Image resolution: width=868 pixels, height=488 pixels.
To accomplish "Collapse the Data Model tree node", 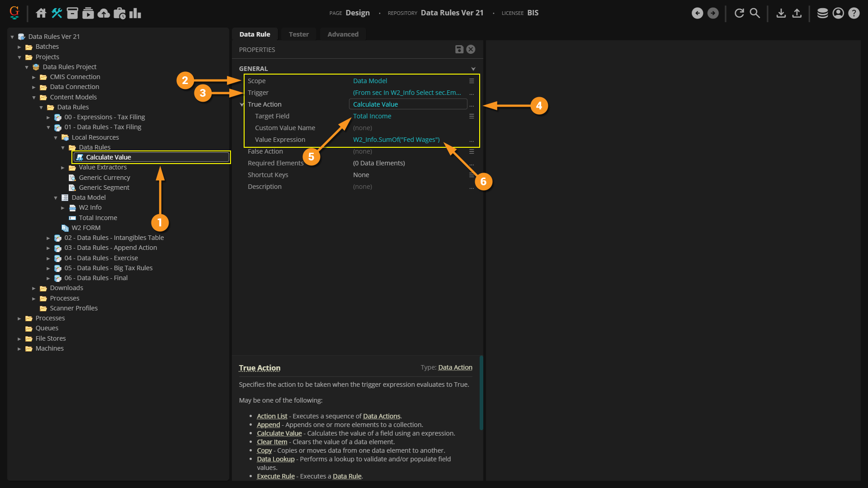I will (x=56, y=198).
